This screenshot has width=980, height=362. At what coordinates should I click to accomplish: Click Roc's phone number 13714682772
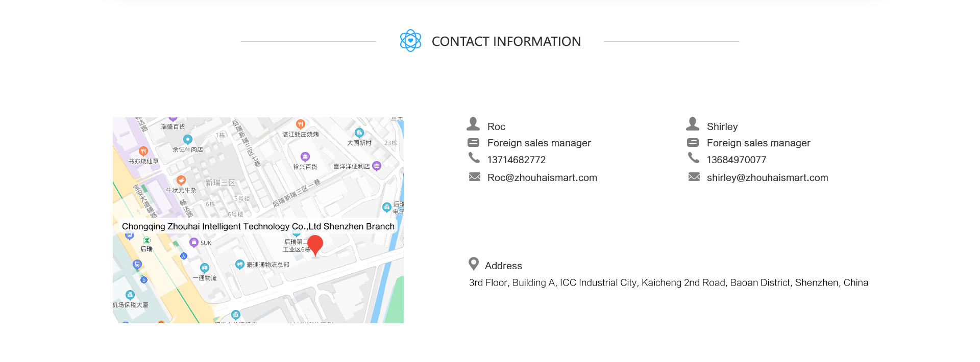(x=516, y=160)
